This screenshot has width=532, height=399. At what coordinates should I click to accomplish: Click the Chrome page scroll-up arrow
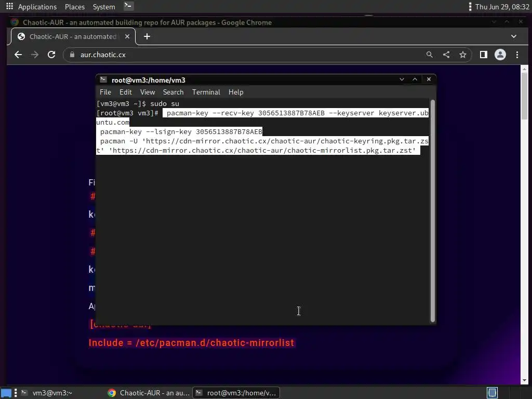tap(525, 69)
